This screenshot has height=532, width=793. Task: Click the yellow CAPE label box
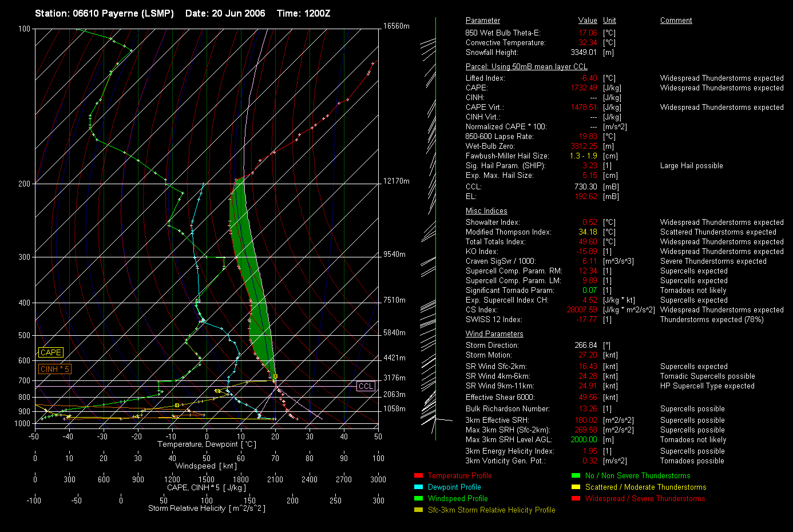50,352
